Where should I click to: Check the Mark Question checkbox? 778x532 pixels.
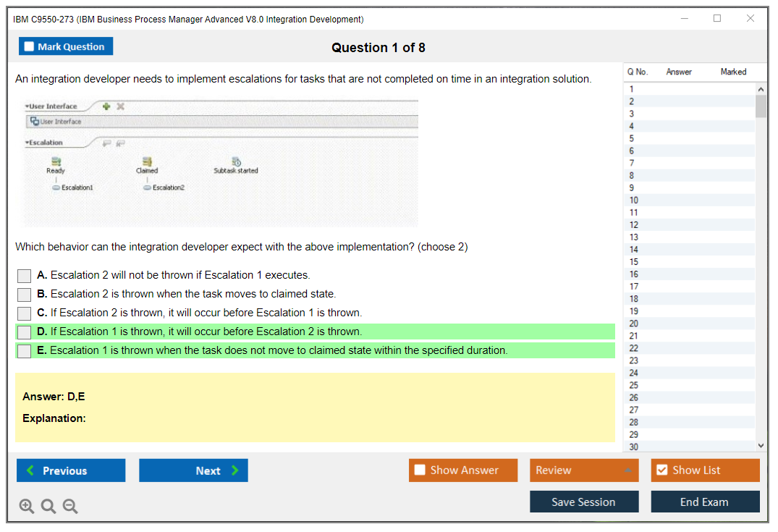pos(30,47)
